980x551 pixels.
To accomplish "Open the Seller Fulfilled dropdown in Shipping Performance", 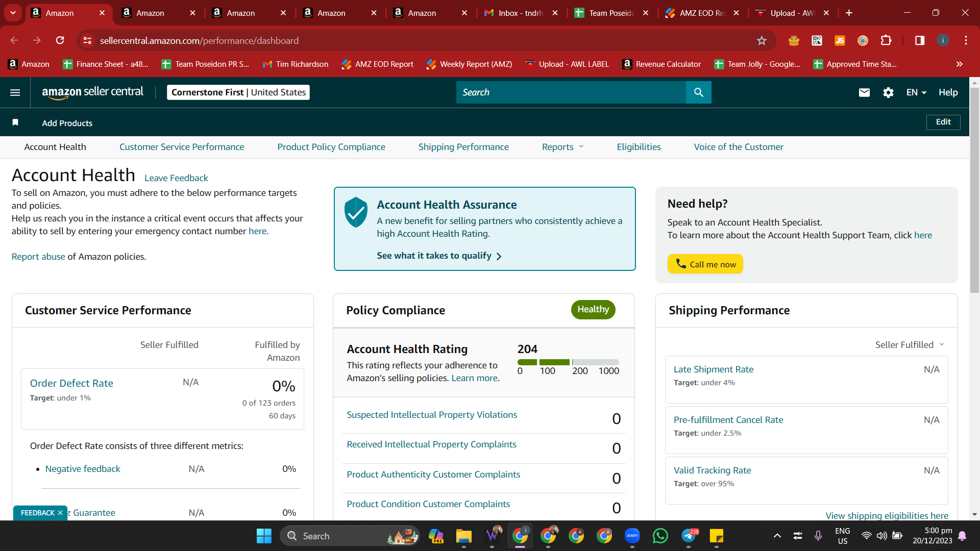I will point(910,345).
